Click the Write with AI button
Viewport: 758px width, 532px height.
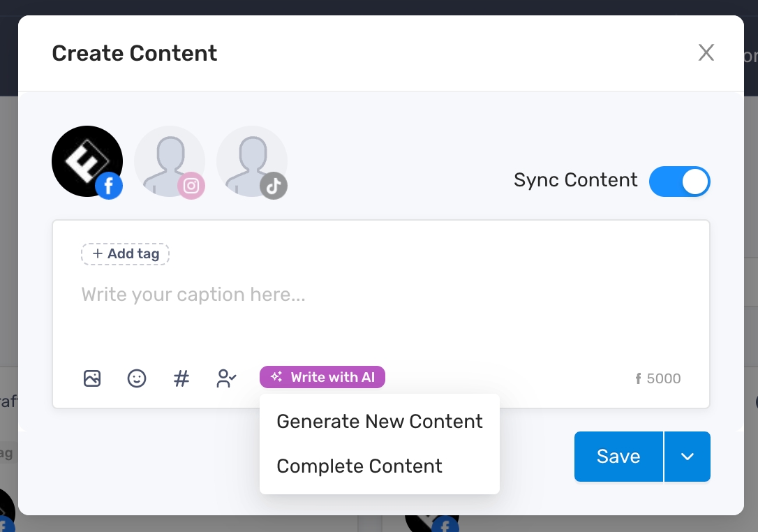click(322, 378)
